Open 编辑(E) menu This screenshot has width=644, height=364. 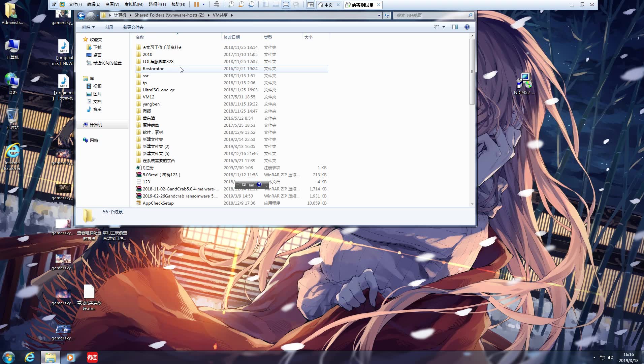[x=94, y=4]
